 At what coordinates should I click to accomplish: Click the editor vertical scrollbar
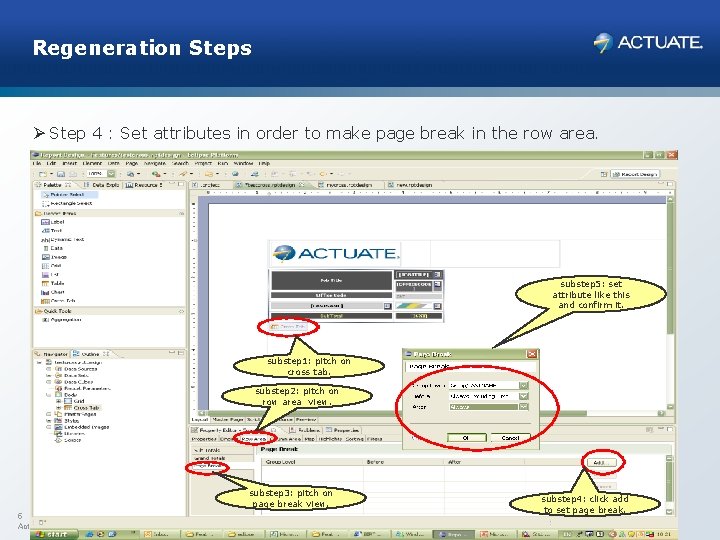click(670, 303)
